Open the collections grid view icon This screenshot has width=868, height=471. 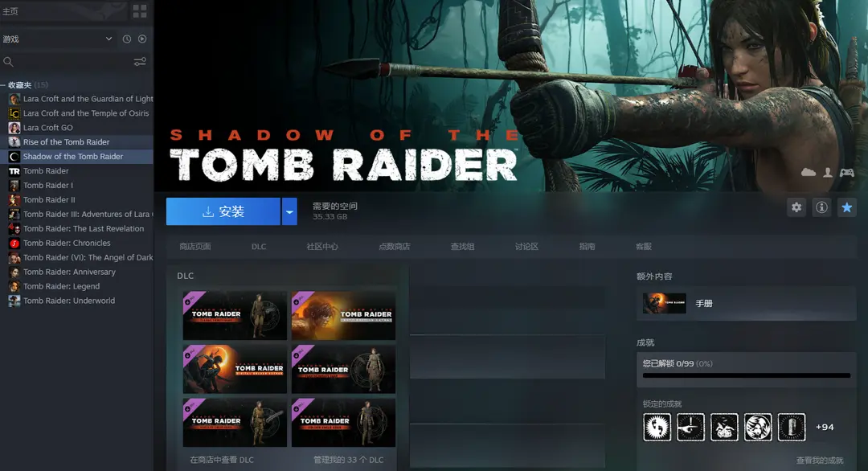tap(140, 10)
